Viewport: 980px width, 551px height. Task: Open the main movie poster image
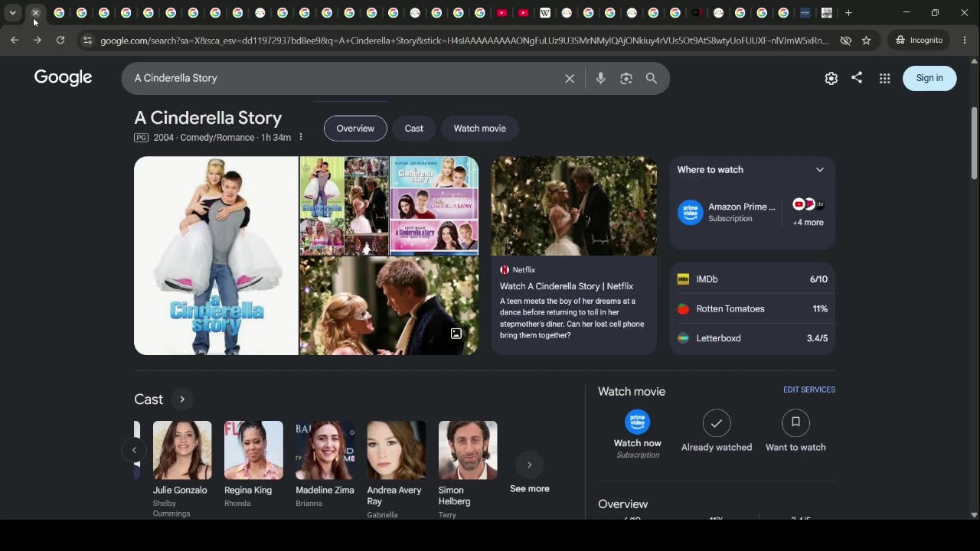point(216,256)
